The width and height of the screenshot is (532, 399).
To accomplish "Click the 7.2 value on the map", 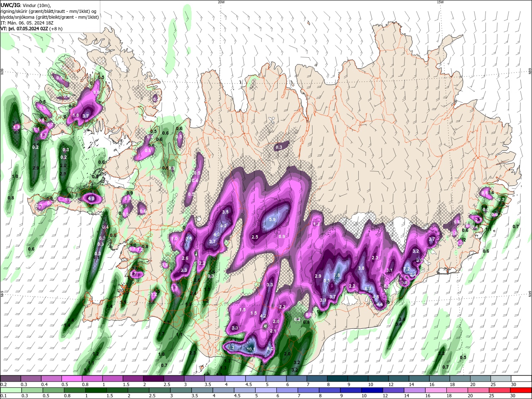I will click(406, 269).
